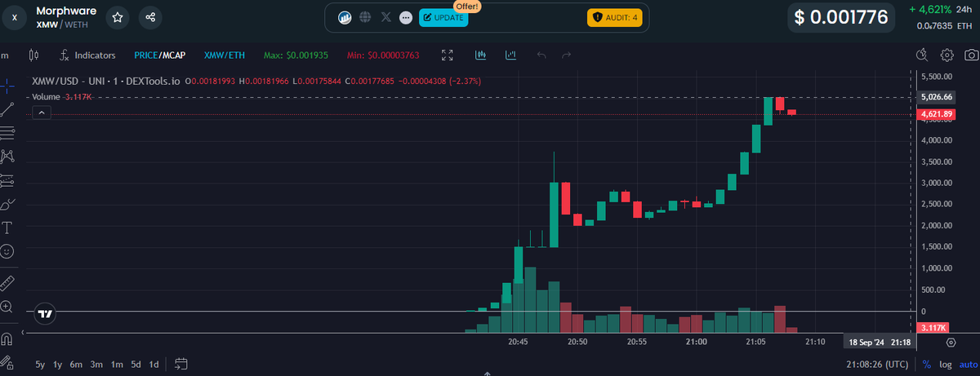This screenshot has height=376, width=980.
Task: Switch chart to MCAP mode
Action: pos(174,55)
